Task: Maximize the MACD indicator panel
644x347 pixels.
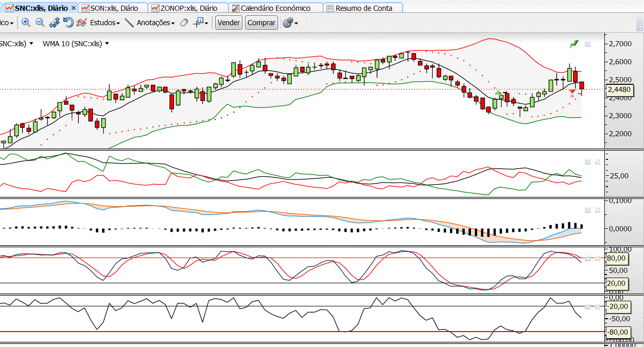Action: point(587,210)
